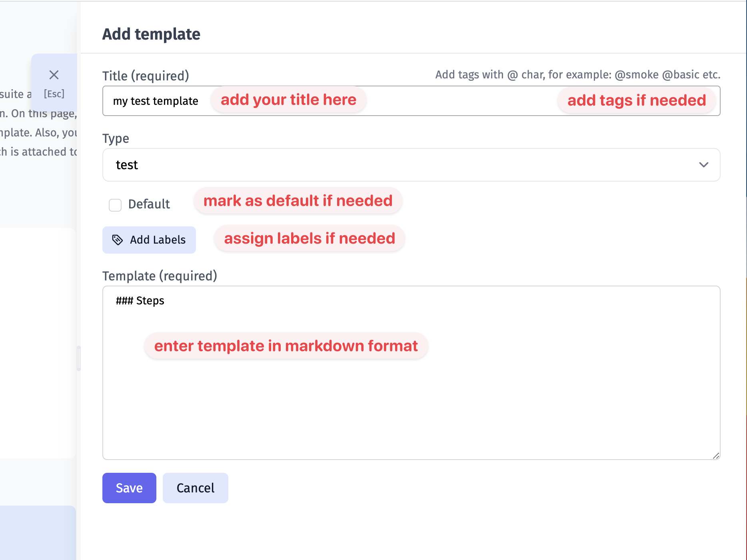Click the side panel resize divider handle
Viewport: 747px width, 560px height.
(79, 358)
